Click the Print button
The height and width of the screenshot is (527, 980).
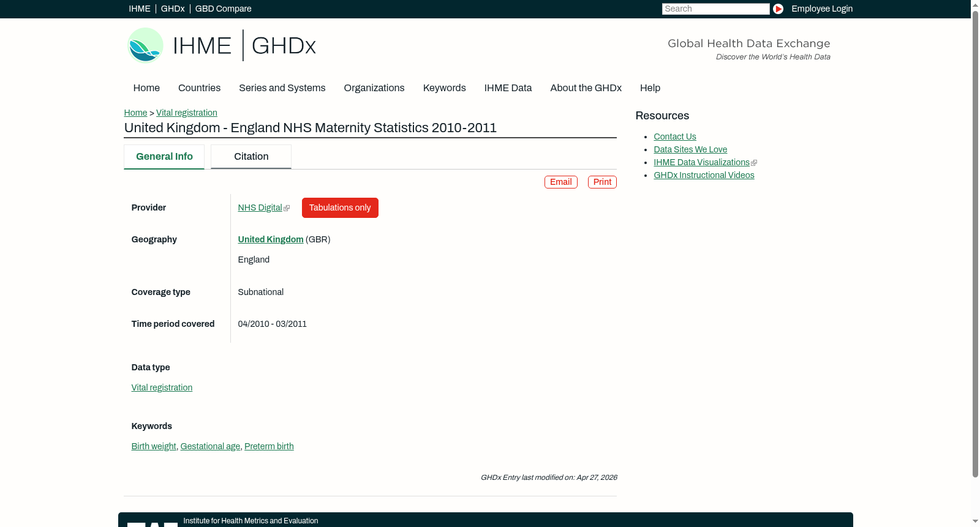point(602,182)
